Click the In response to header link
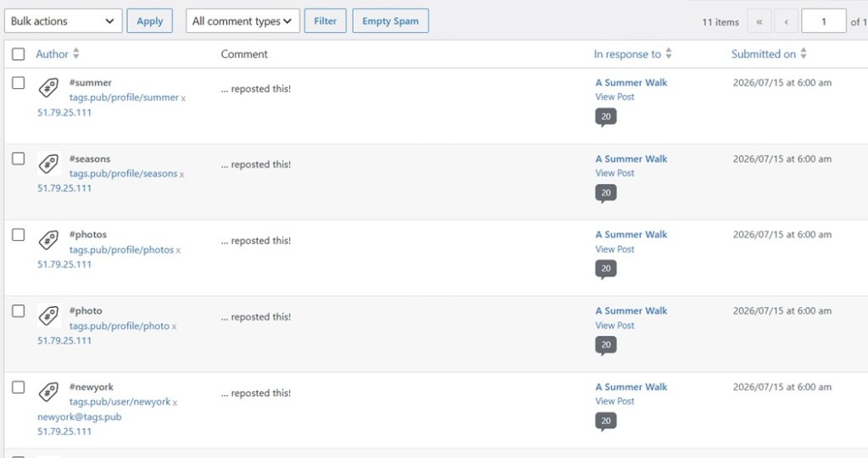Viewport: 868px width, 458px height. pos(627,53)
